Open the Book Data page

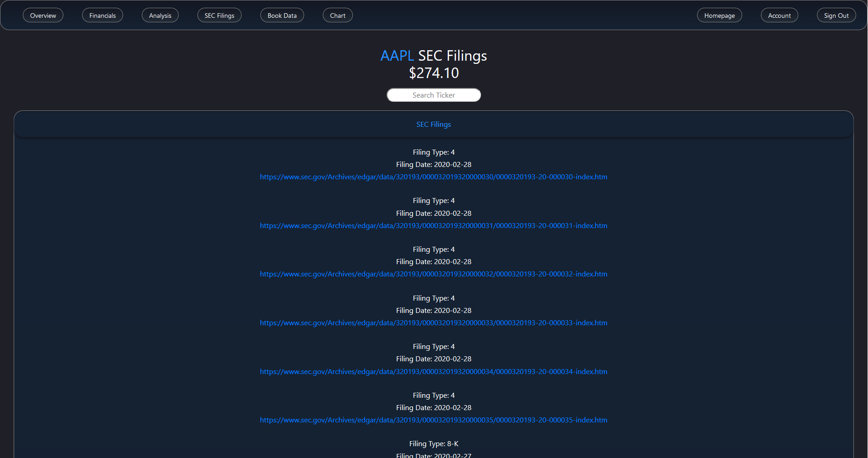[282, 16]
